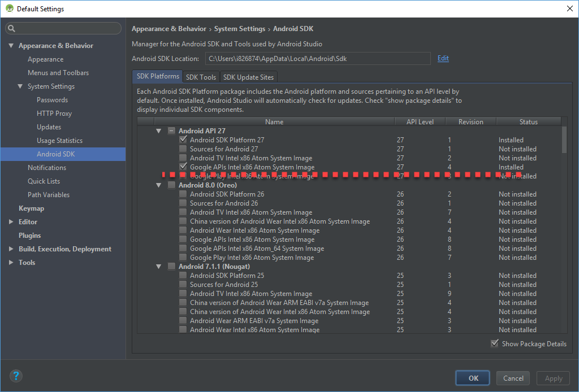579x392 pixels.
Task: Check Google APIs Intel x86 Atom_64 System Image 26
Action: [x=183, y=248]
